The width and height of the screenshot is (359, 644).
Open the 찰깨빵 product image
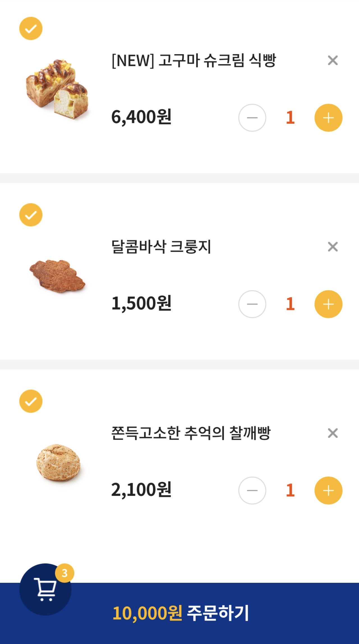click(58, 462)
